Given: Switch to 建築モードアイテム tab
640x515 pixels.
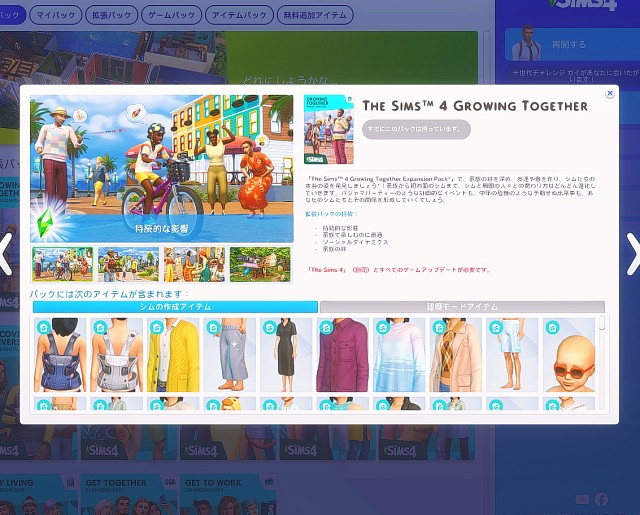Looking at the screenshot, I should [x=462, y=307].
